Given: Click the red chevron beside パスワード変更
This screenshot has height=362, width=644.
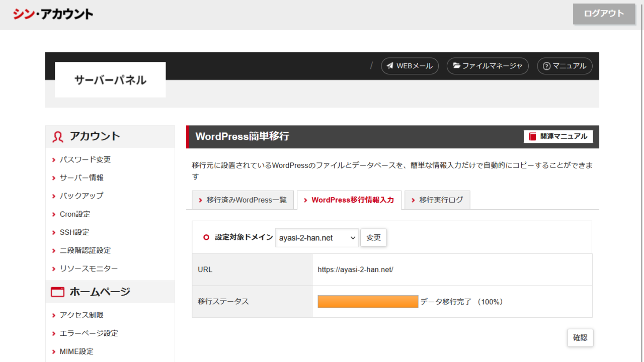Looking at the screenshot, I should 54,160.
